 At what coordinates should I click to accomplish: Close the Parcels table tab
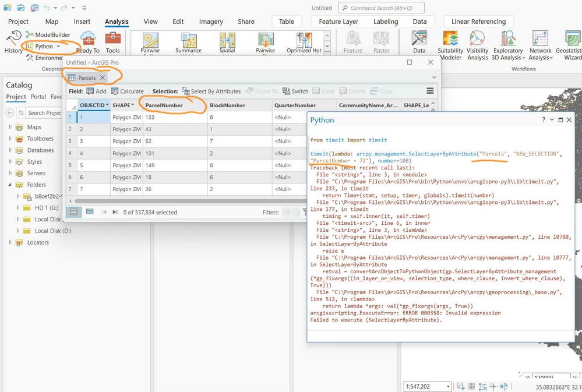(x=103, y=77)
